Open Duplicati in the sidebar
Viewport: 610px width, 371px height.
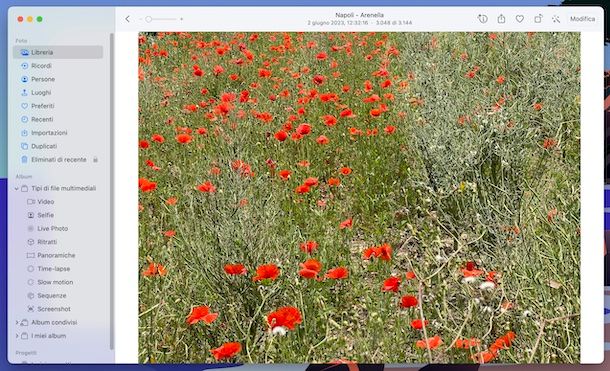tap(58, 146)
